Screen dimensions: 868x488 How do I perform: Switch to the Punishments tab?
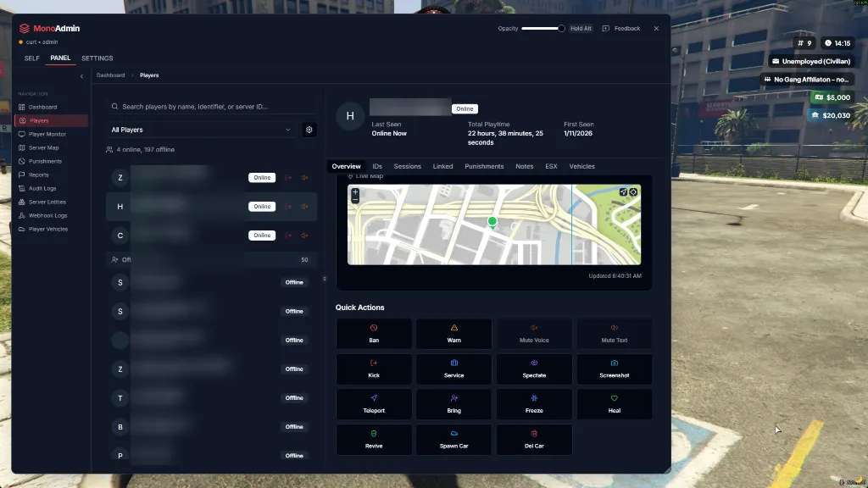[484, 166]
